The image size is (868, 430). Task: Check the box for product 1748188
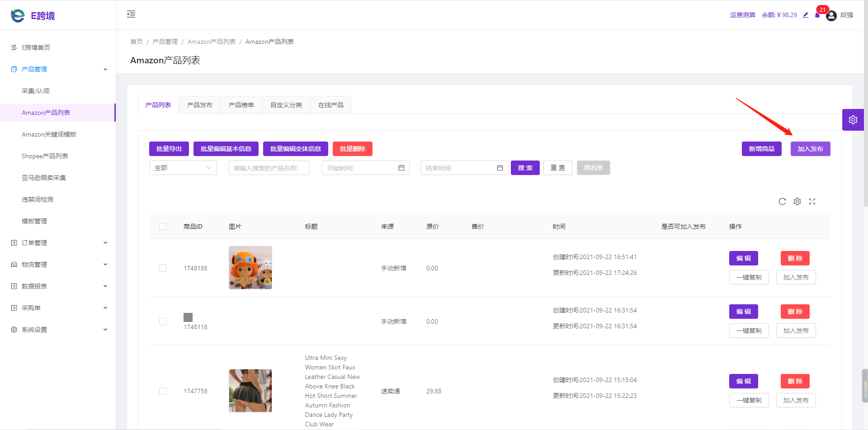click(163, 268)
